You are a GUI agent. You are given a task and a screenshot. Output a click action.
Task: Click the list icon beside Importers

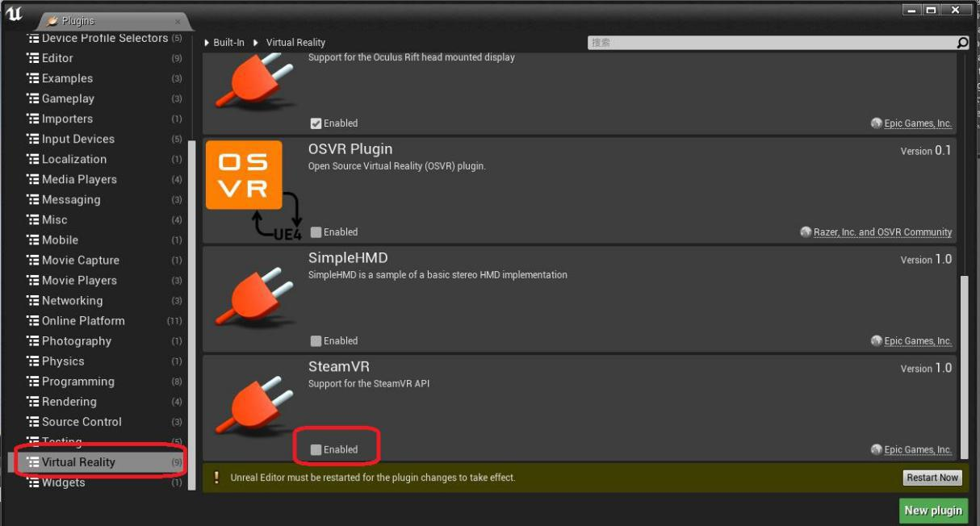click(x=32, y=119)
